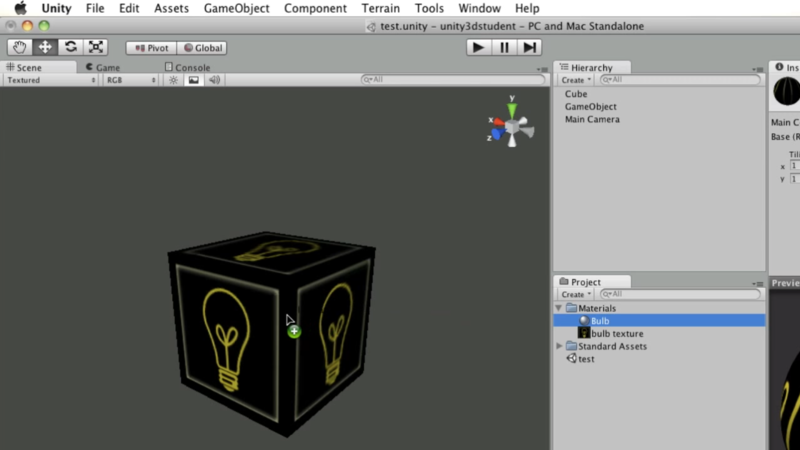Open the Terrain menu
800x450 pixels.
(381, 8)
